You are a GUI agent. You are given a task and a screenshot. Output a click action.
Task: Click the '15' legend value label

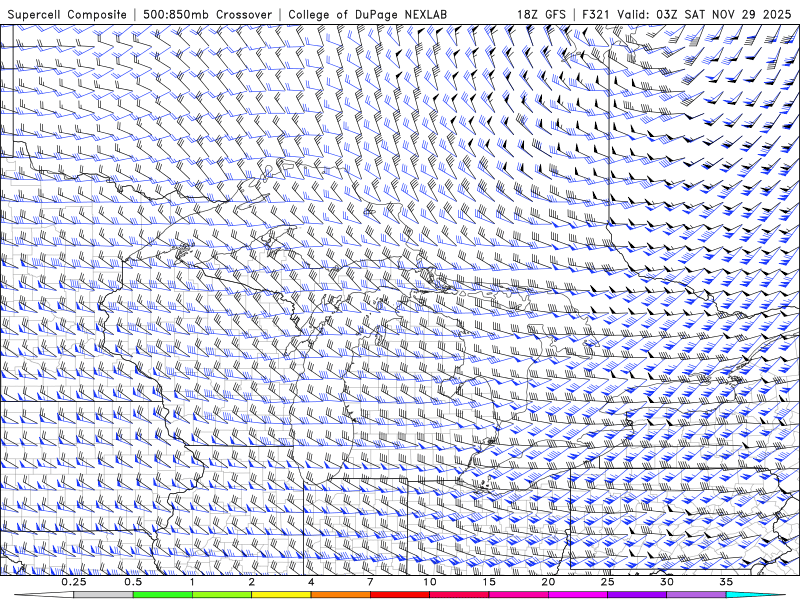coord(489,582)
